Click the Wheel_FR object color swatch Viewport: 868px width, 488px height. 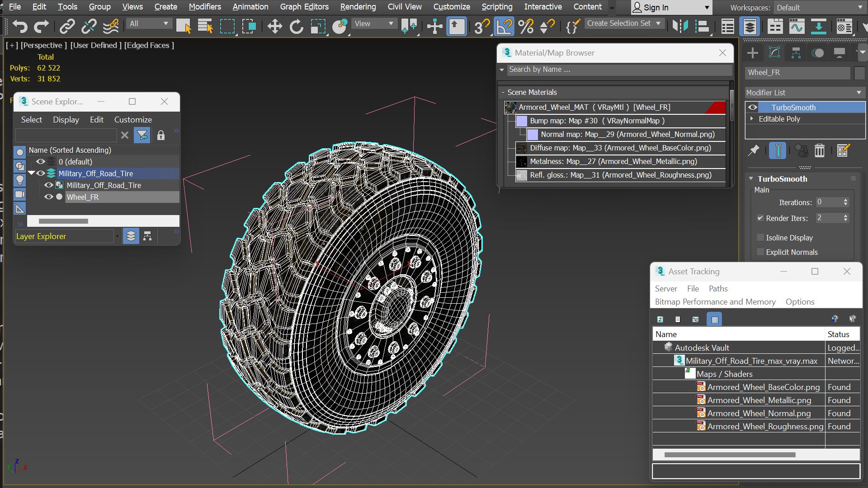[859, 72]
